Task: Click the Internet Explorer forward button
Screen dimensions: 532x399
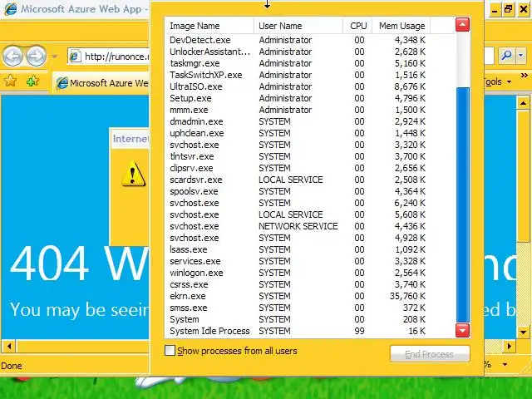Action: tap(36, 56)
